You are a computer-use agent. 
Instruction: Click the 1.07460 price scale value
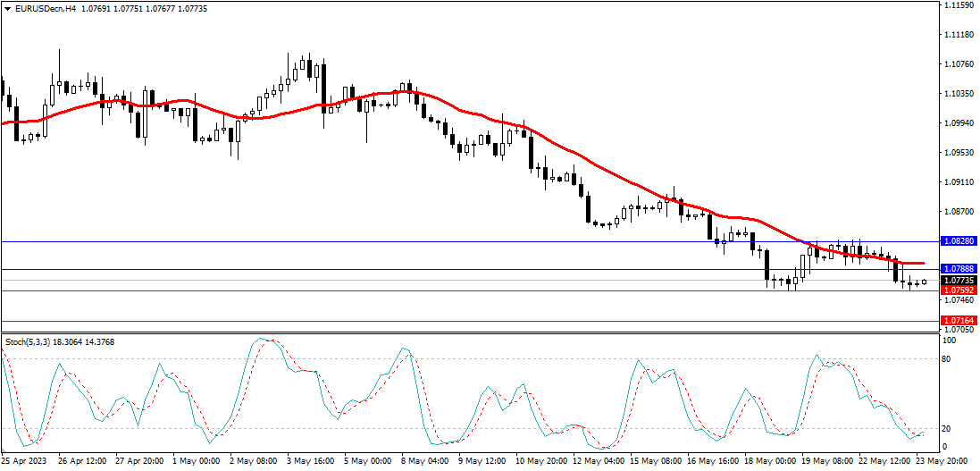pos(960,299)
